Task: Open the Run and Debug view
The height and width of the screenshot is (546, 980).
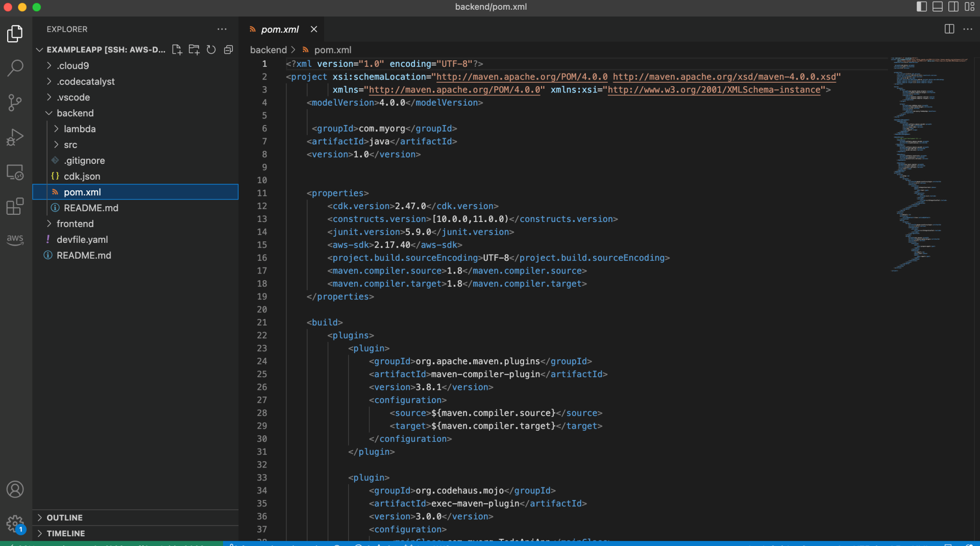Action: tap(15, 137)
